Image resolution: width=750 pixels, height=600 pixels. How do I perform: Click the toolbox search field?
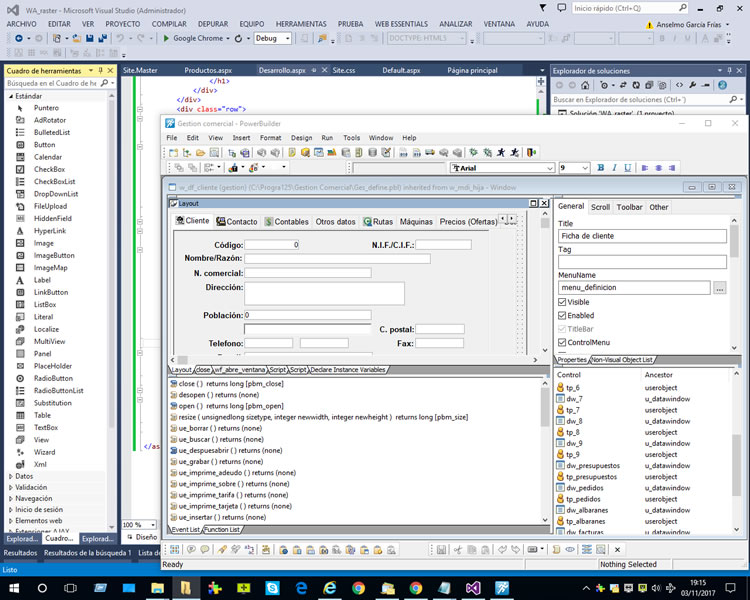[52, 83]
